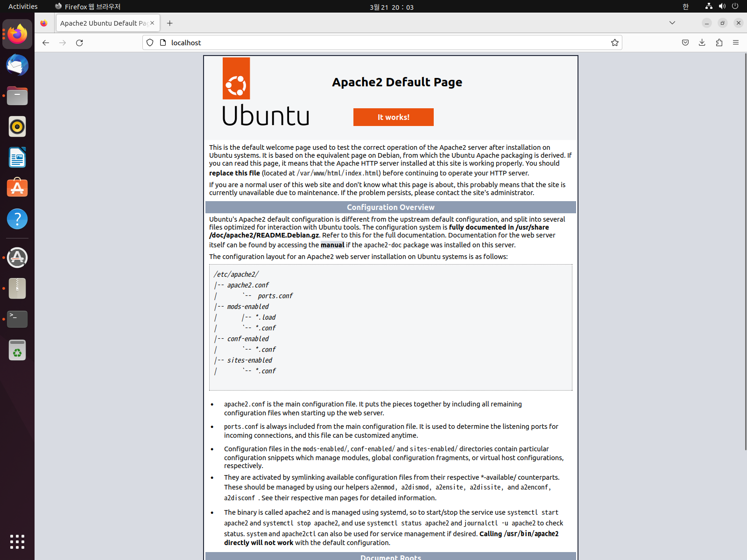Click the conf-enabled tree entry
Viewport: 747px width, 560px height.
248,339
